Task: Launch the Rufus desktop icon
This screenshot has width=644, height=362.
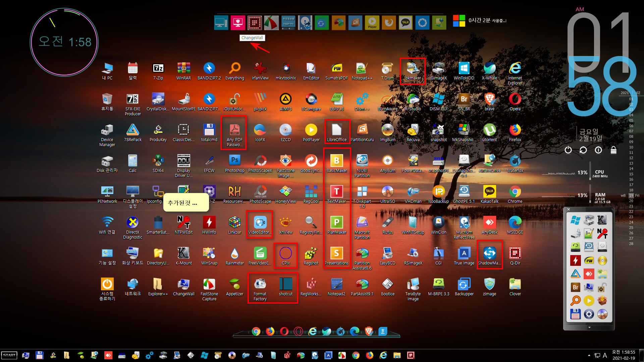Action: (x=387, y=225)
